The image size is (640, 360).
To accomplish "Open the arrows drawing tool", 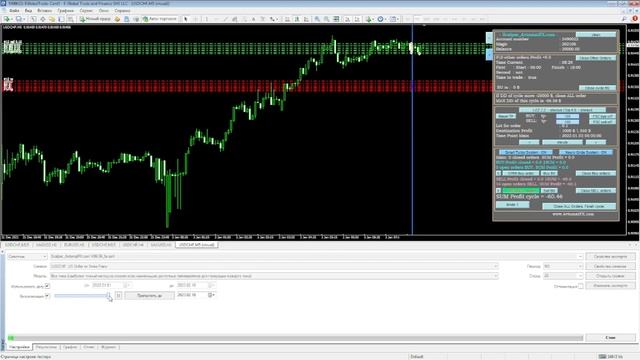I will tap(272, 19).
